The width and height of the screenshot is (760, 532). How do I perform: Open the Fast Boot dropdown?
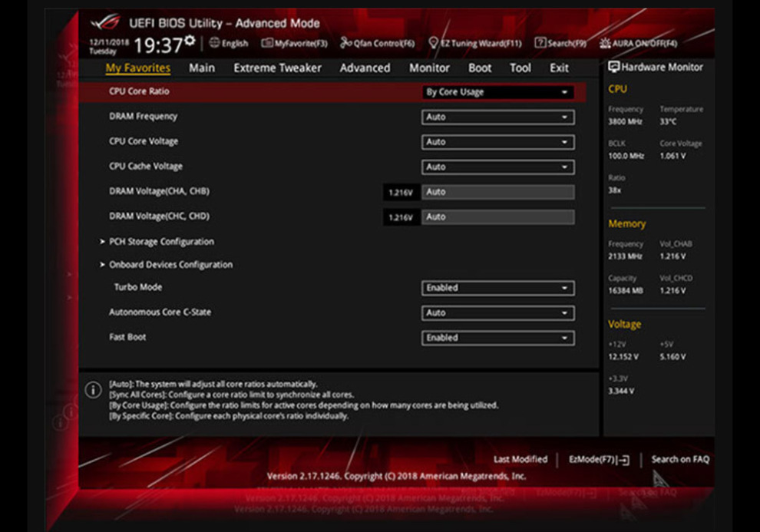pos(497,338)
